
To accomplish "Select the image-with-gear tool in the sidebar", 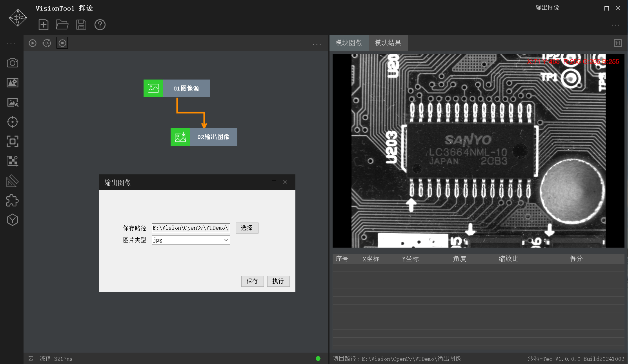I will [13, 83].
